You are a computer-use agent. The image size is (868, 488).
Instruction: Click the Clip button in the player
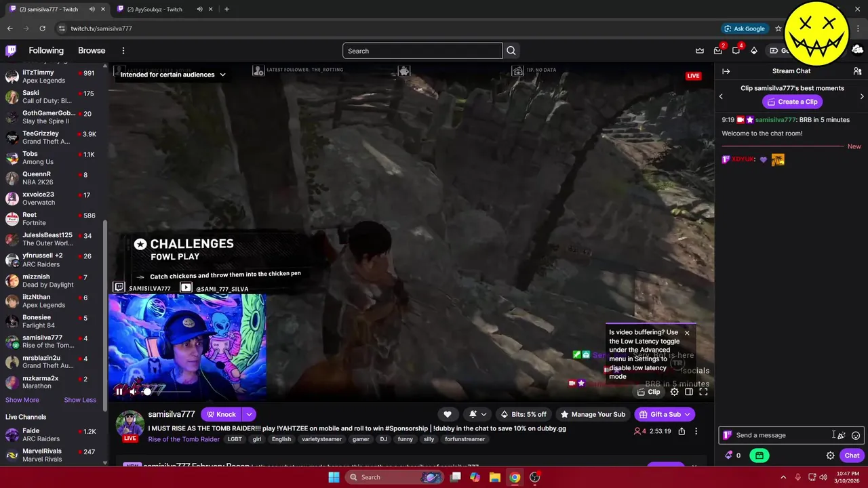(648, 392)
